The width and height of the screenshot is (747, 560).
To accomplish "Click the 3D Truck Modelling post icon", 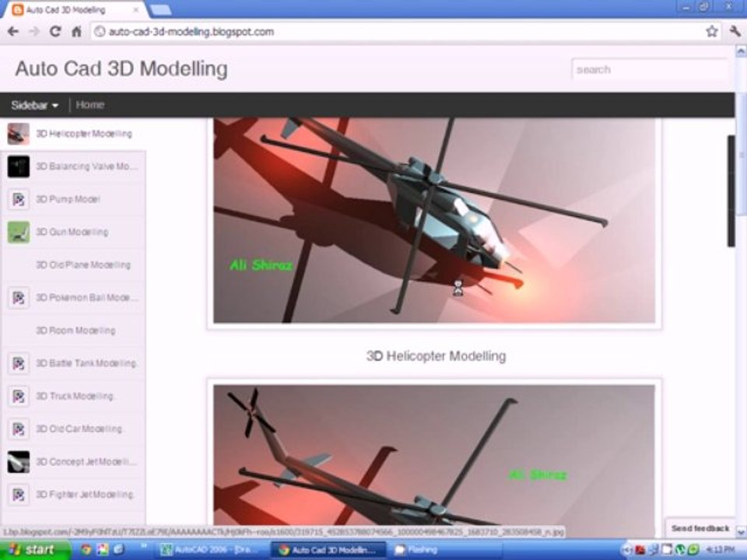I will (x=18, y=397).
